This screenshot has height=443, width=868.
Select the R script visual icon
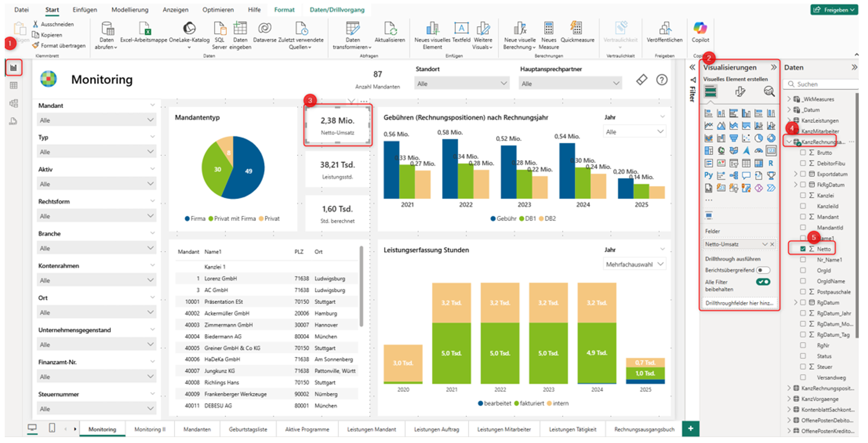(771, 163)
